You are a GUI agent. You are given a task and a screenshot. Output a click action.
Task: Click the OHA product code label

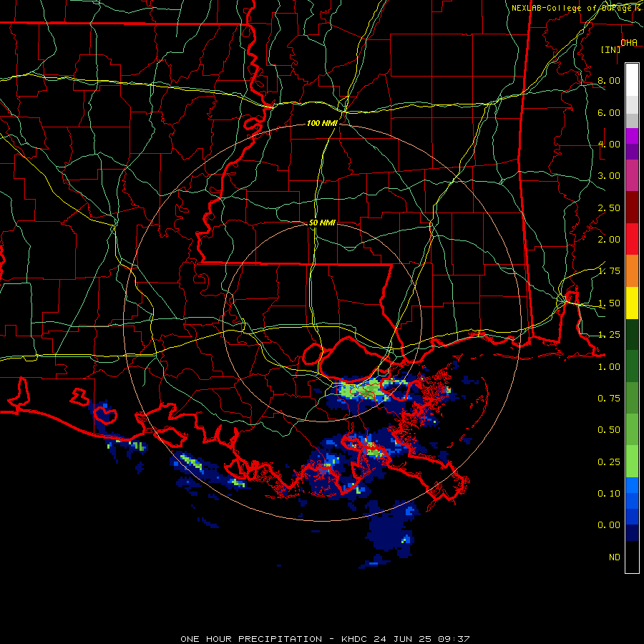629,42
